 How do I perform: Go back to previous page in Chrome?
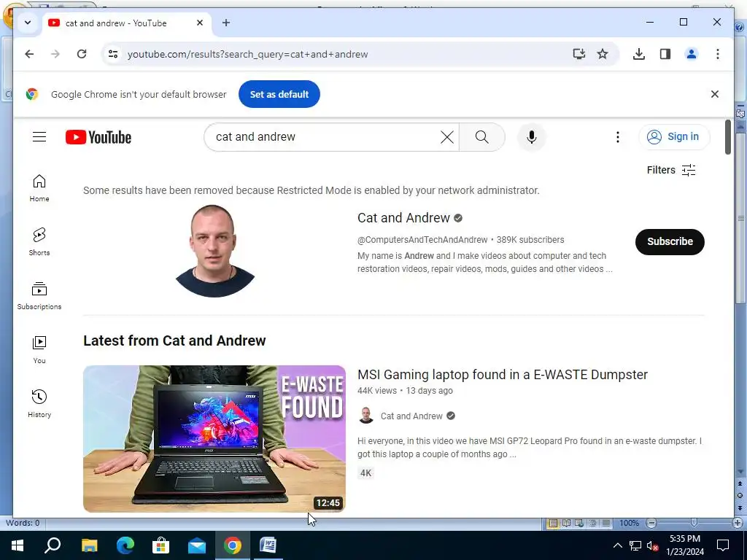pos(29,54)
